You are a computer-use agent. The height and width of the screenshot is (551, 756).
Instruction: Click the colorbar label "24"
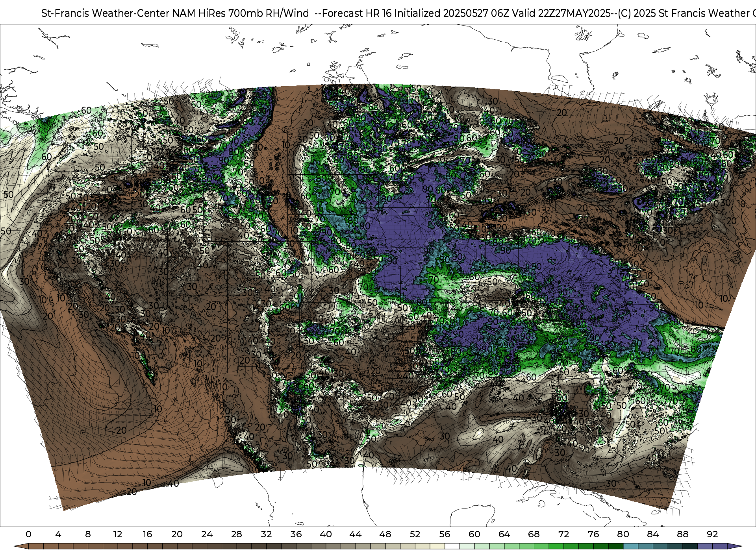pyautogui.click(x=207, y=534)
